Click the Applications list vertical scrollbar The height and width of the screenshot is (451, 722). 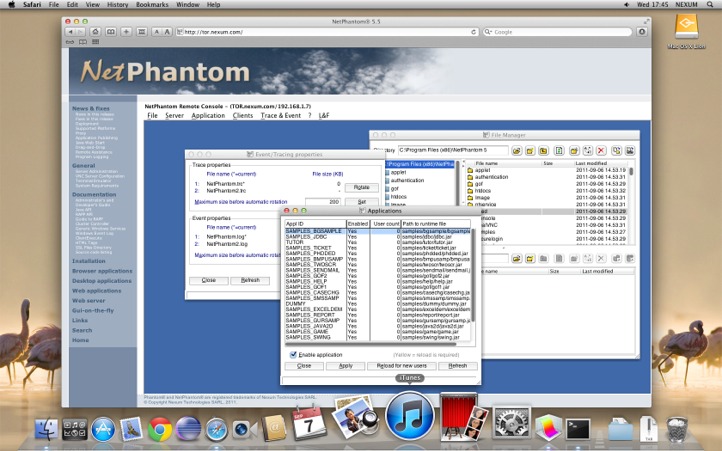click(473, 276)
